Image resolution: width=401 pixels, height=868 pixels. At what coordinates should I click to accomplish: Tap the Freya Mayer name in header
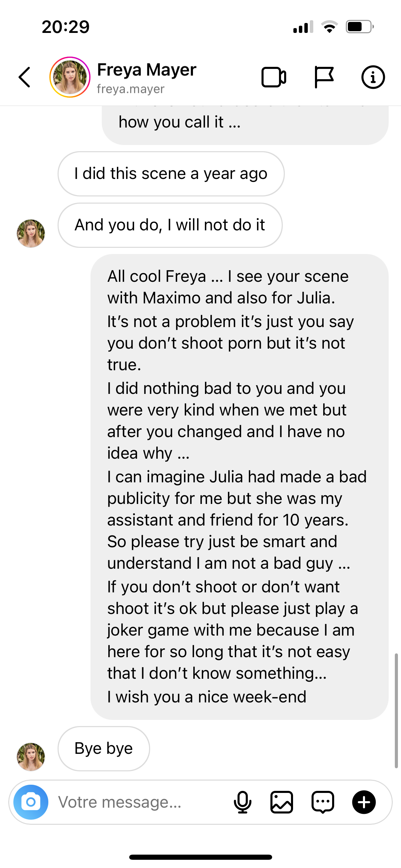147,70
